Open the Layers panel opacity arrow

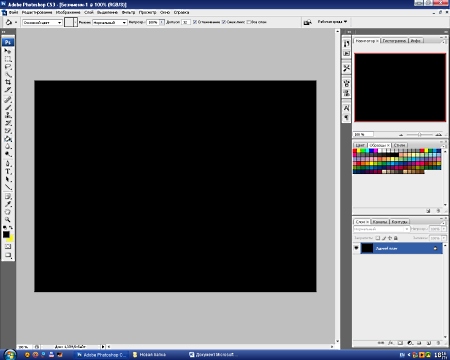click(444, 229)
